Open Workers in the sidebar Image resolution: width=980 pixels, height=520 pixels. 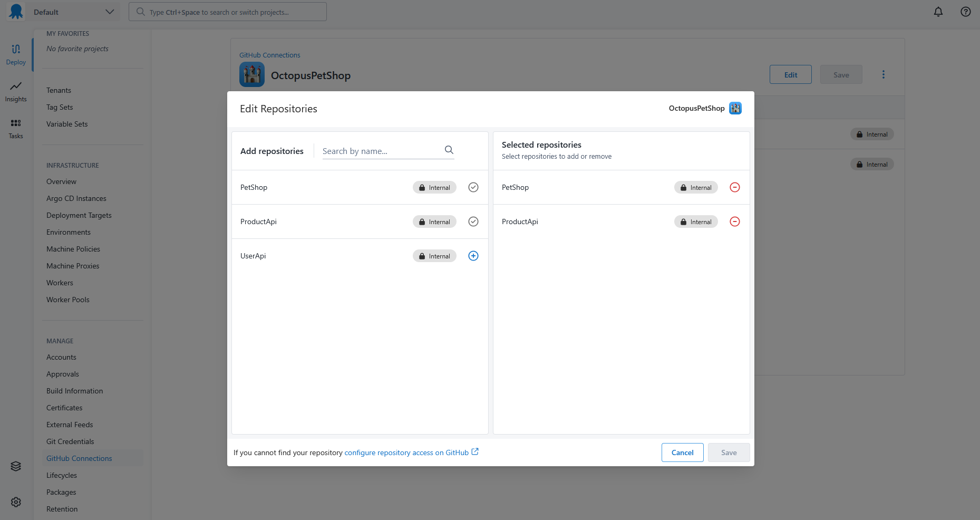tap(60, 283)
